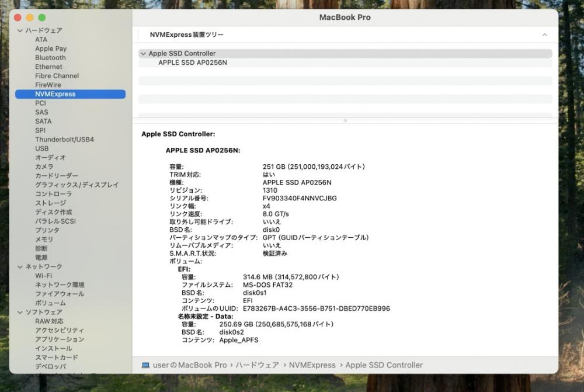Collapse Apple SSD Controller tree row chevron
The image size is (584, 392).
[x=144, y=54]
